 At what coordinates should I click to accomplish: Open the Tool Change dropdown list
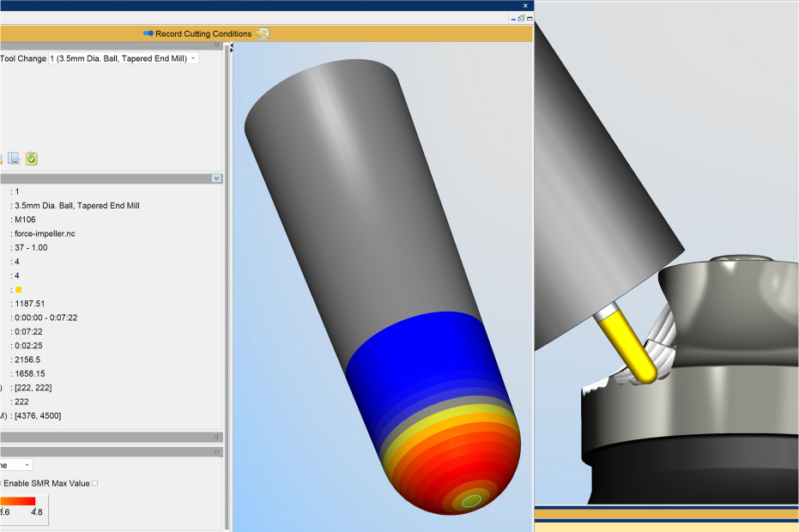(124, 58)
